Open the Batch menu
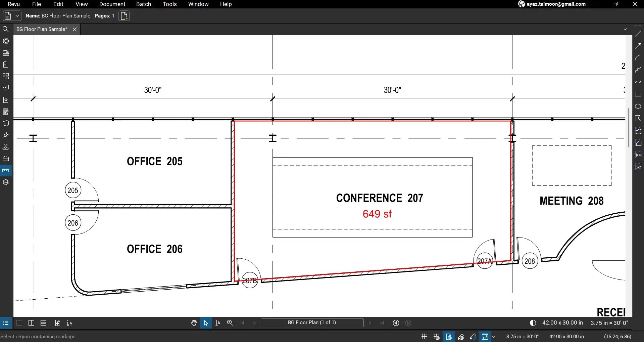Screen dimensions: 644x342 point(144,4)
